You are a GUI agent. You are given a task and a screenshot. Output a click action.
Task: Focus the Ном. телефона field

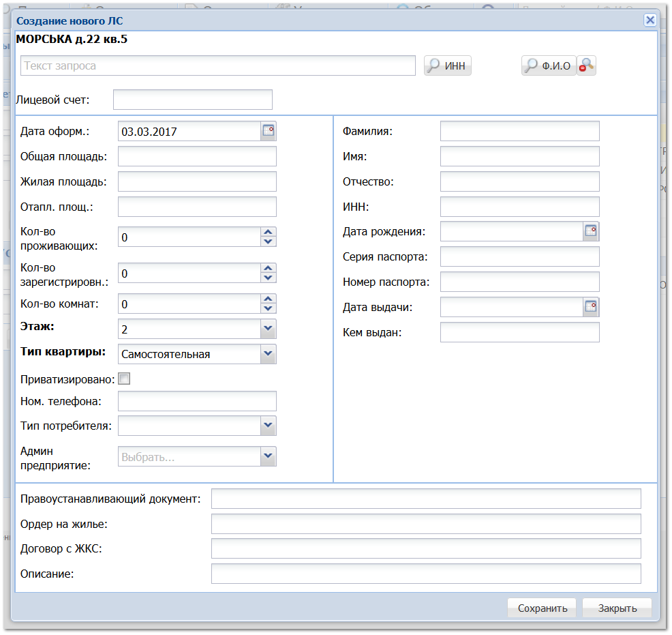(x=197, y=401)
